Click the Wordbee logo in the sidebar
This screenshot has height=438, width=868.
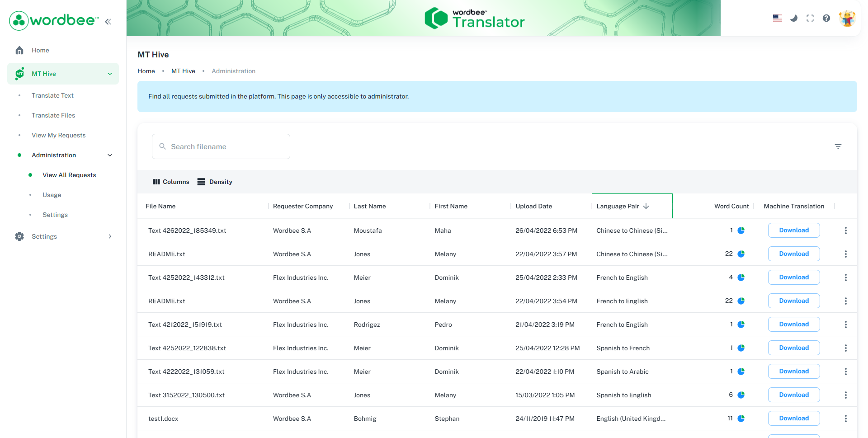(53, 20)
